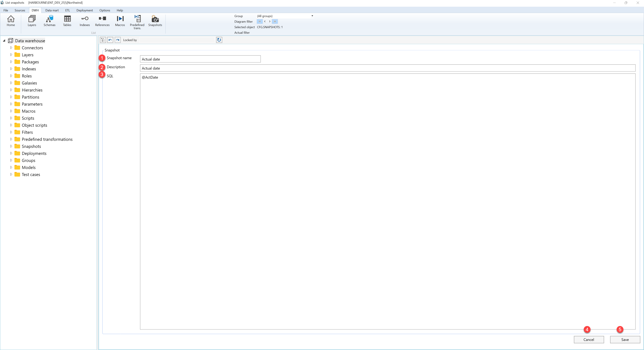Open the Tables list icon
The width and height of the screenshot is (644, 350).
point(67,21)
